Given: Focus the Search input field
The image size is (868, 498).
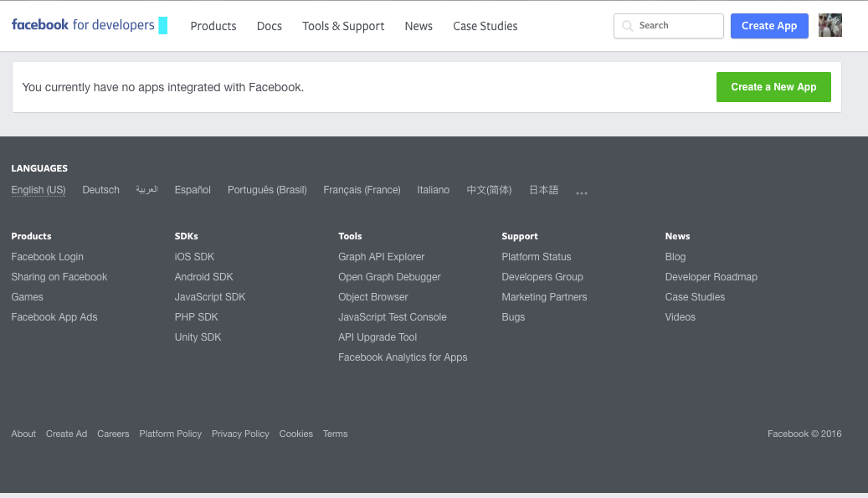Looking at the screenshot, I should (668, 25).
